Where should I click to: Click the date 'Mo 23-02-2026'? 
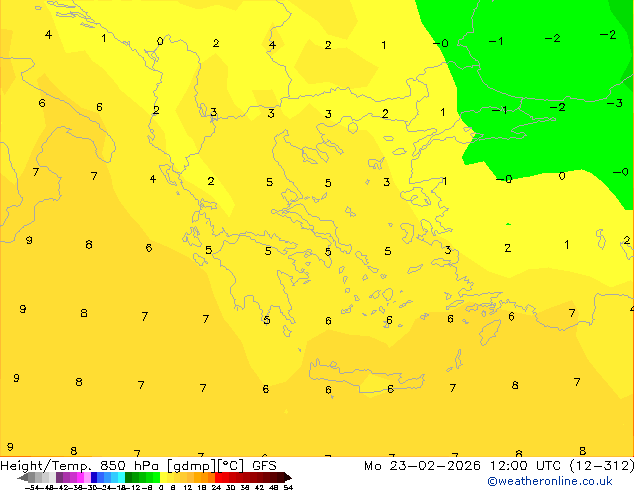[422, 466]
